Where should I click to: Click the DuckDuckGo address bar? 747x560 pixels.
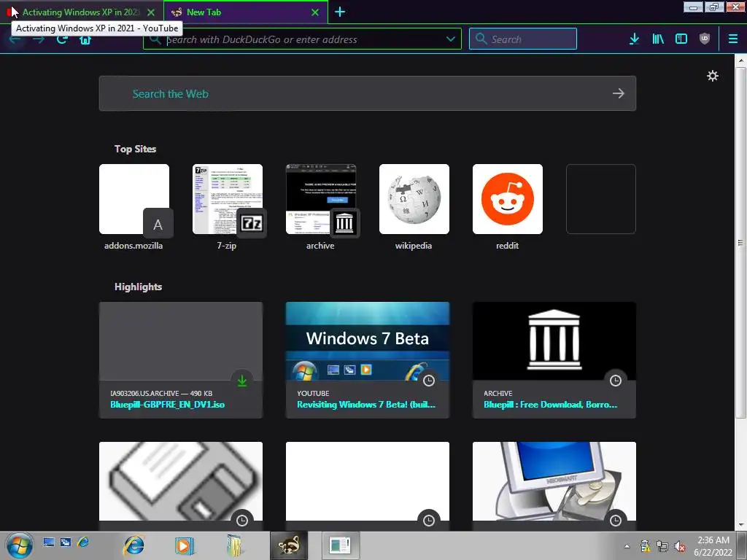(302, 39)
